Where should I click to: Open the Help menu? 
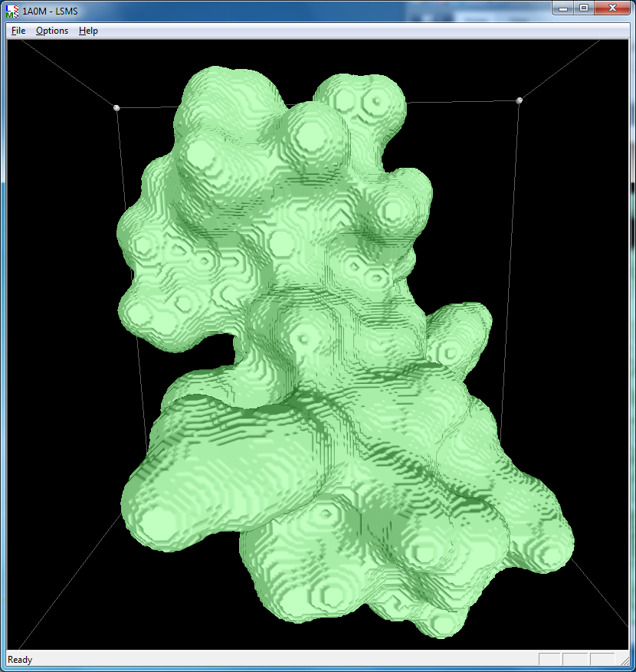pyautogui.click(x=88, y=31)
